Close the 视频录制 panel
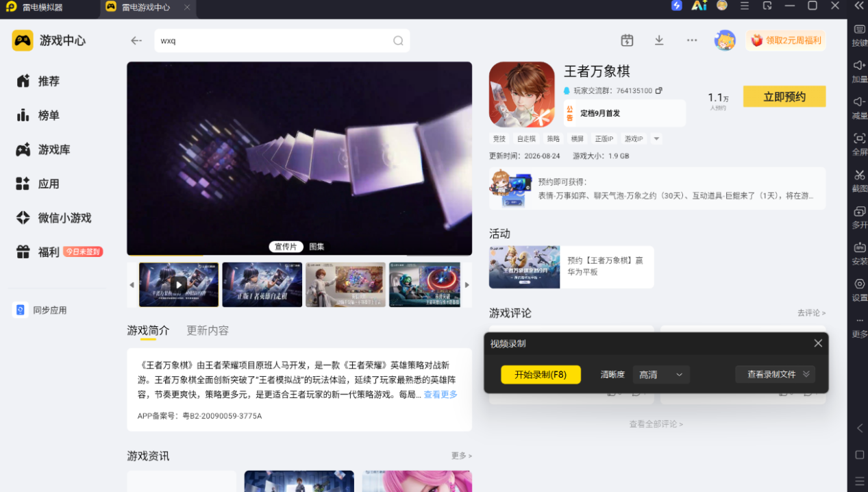The height and width of the screenshot is (492, 868). coord(818,343)
